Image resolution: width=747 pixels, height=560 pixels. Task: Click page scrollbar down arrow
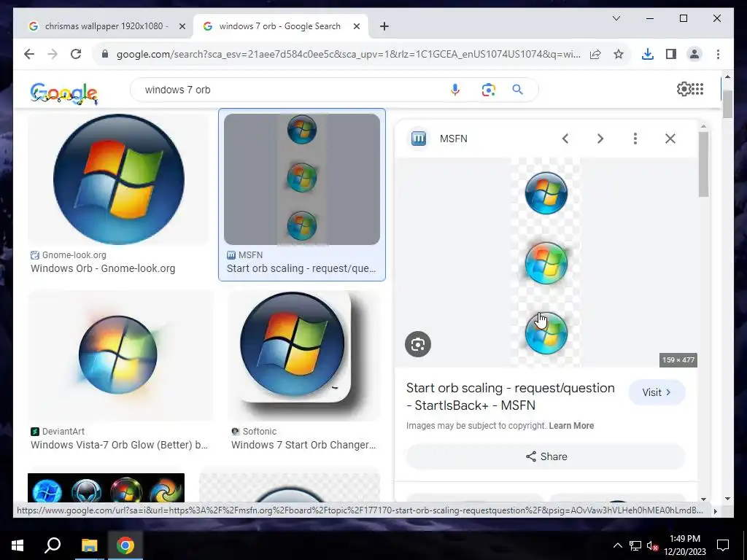pyautogui.click(x=727, y=499)
